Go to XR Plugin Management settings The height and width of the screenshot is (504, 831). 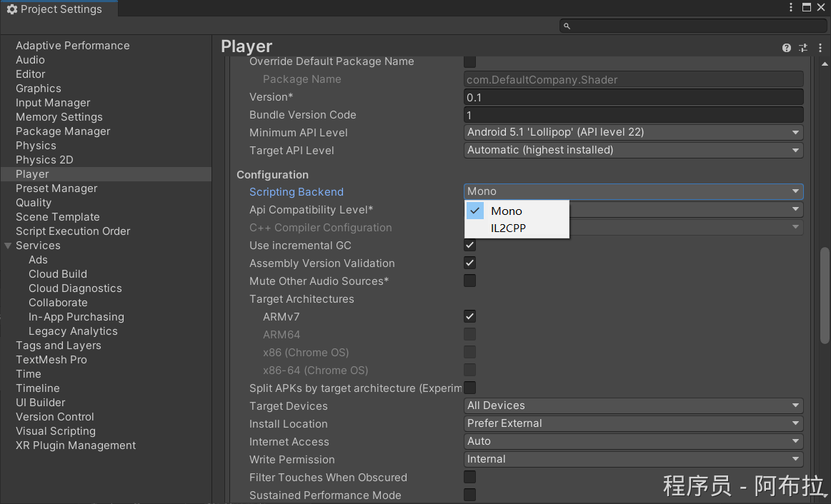click(76, 445)
